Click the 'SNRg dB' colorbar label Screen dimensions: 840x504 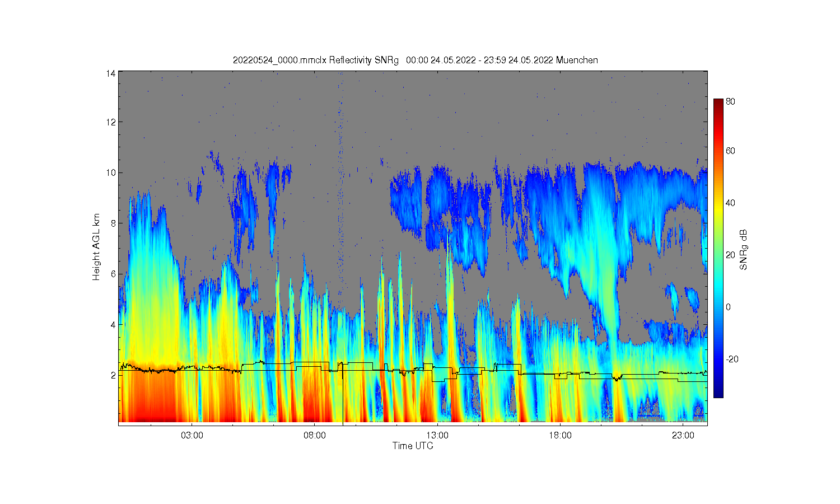744,250
